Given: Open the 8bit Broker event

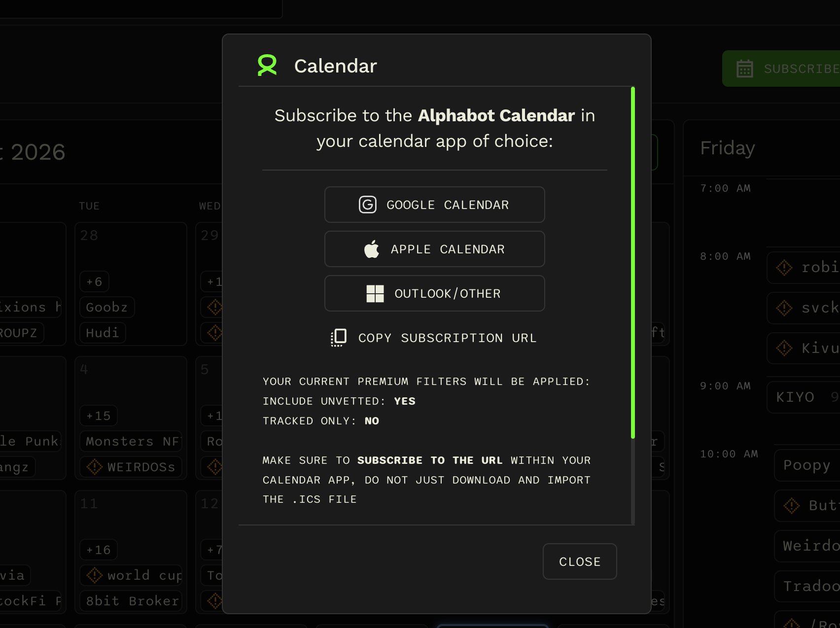Looking at the screenshot, I should pyautogui.click(x=131, y=601).
